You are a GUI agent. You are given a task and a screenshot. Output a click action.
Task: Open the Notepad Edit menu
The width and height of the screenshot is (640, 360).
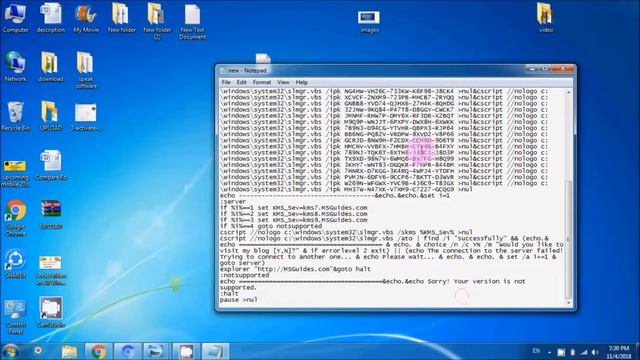pyautogui.click(x=242, y=82)
